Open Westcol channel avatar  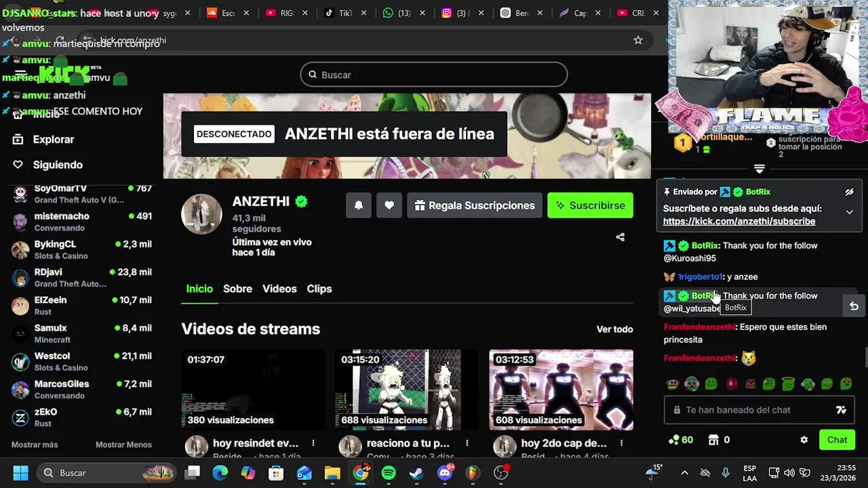pos(21,362)
